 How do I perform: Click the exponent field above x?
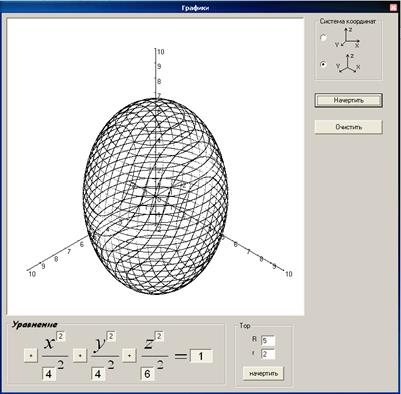(60, 336)
